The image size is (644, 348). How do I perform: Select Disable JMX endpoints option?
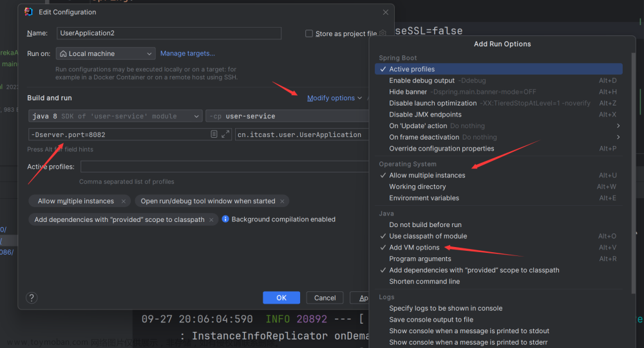(x=498, y=114)
